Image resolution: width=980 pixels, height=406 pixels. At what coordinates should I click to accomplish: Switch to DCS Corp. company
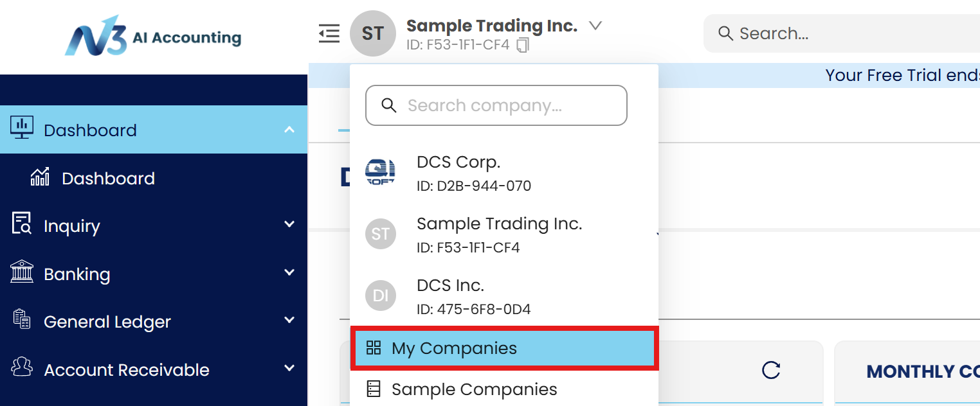[458, 173]
